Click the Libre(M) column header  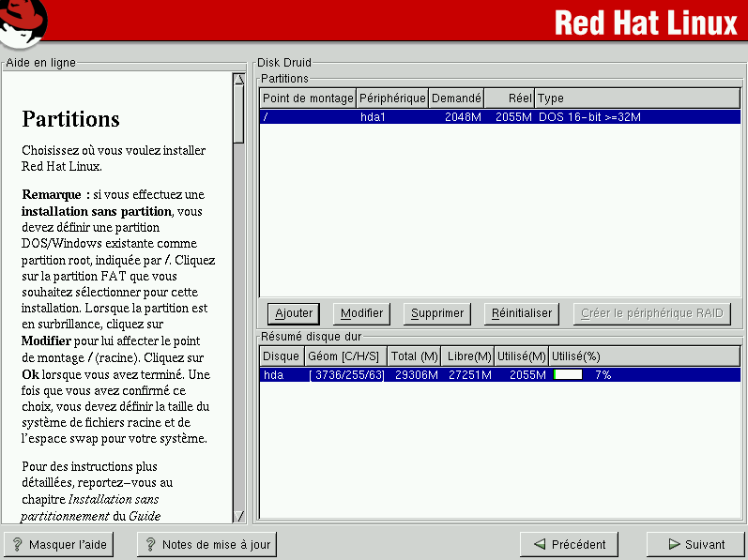pyautogui.click(x=468, y=356)
